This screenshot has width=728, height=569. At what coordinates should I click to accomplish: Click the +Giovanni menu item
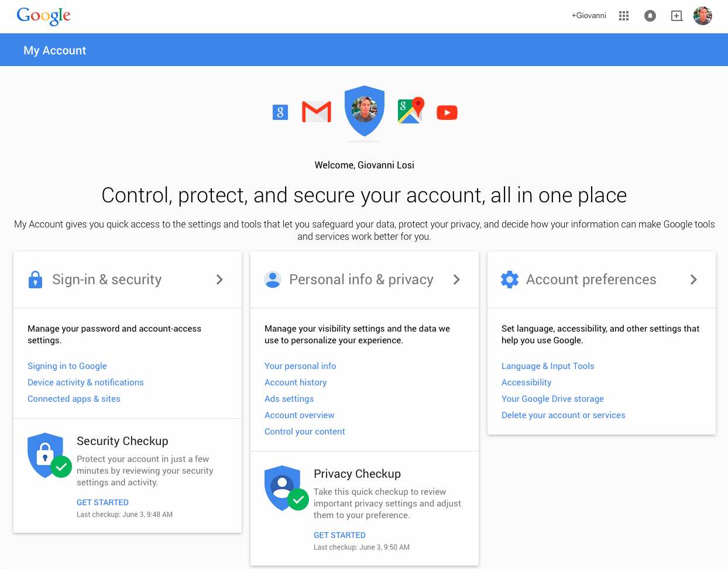pos(589,16)
